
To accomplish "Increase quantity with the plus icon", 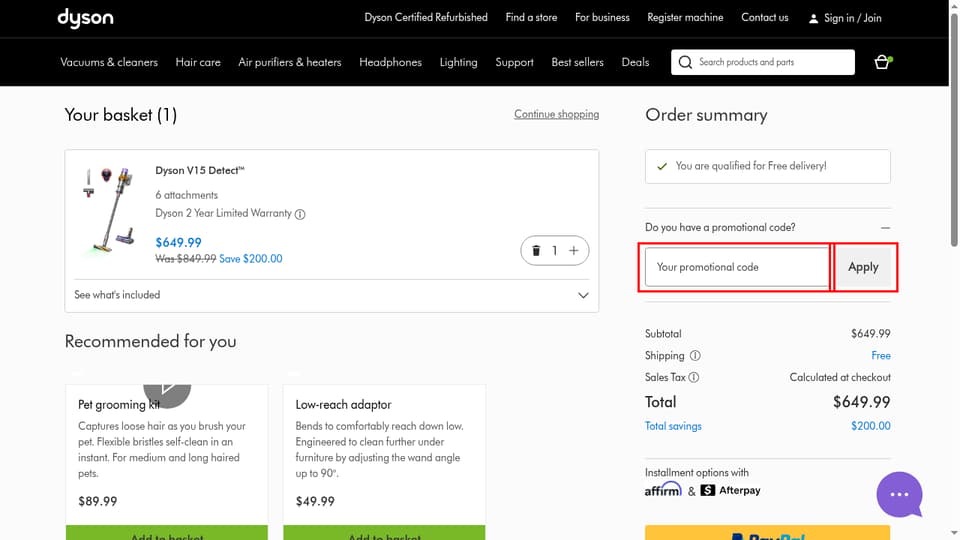I will coord(574,250).
